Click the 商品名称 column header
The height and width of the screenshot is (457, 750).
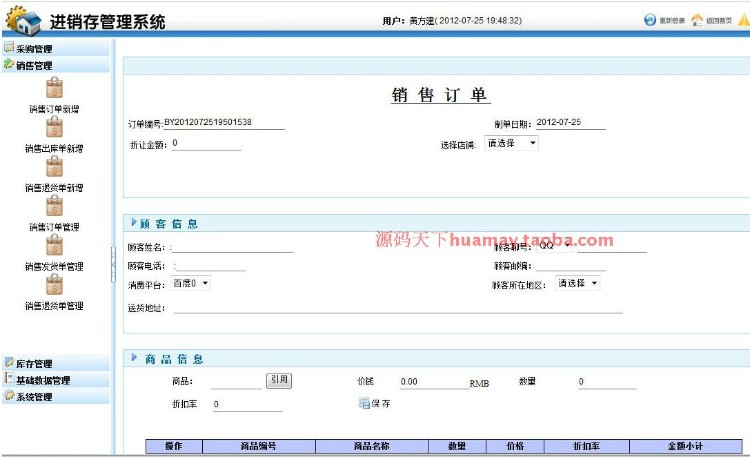coord(372,446)
